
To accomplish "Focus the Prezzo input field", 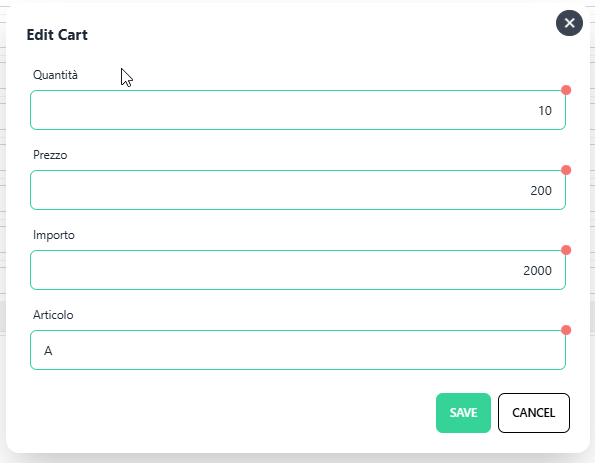I will click(x=298, y=190).
